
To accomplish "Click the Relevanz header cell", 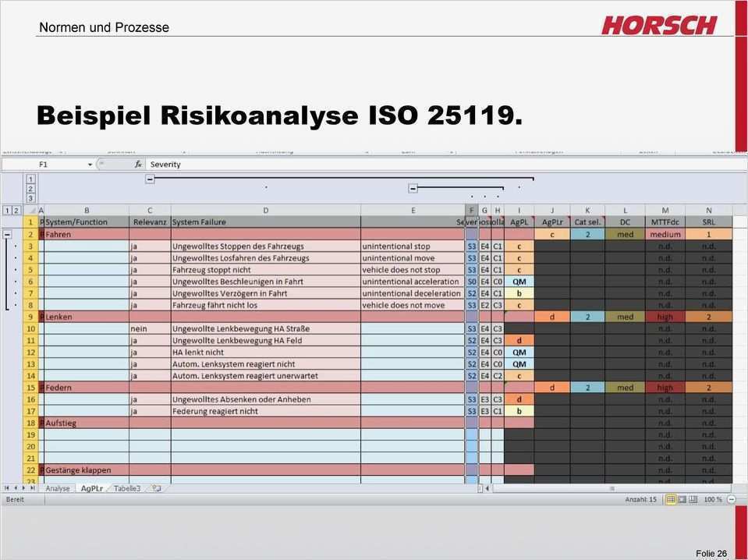I will click(x=150, y=222).
